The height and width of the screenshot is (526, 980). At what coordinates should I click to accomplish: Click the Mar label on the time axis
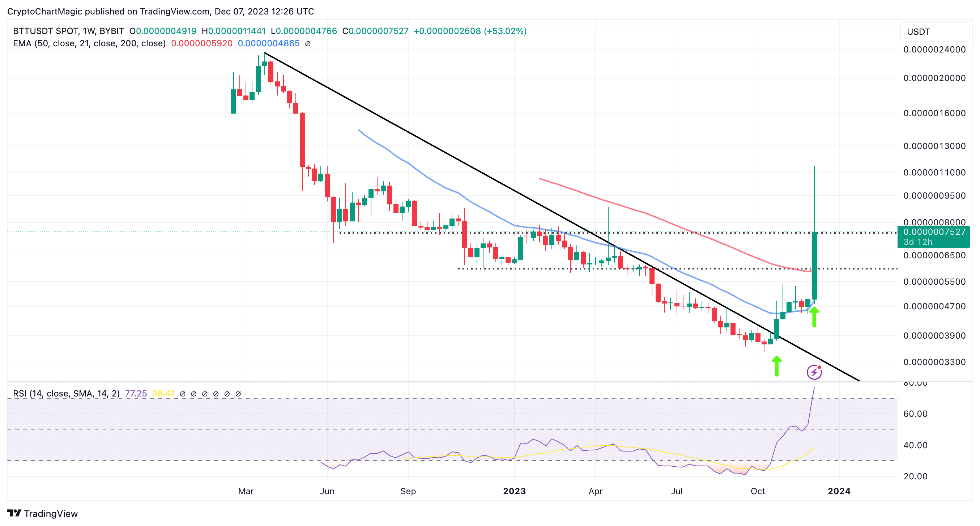[x=246, y=491]
